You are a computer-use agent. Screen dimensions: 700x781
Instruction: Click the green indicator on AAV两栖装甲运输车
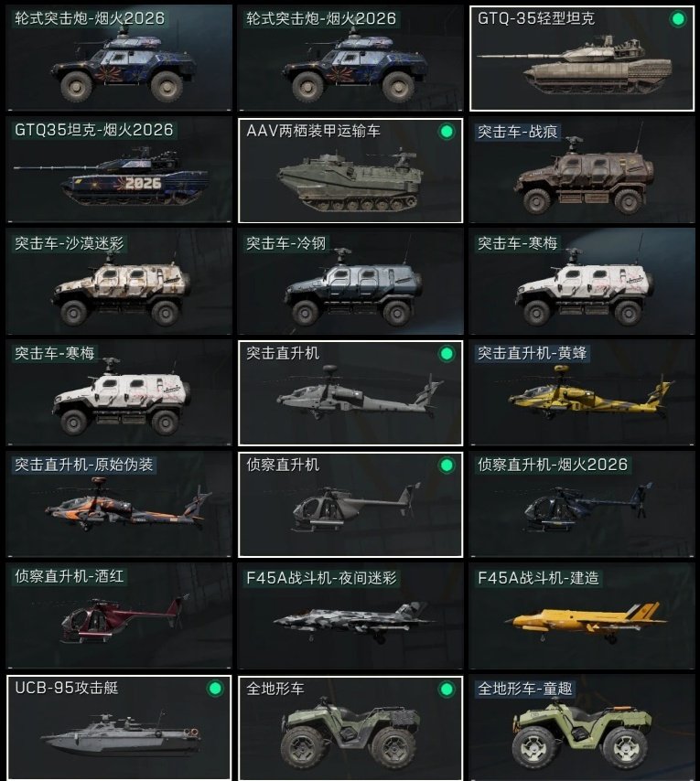[x=447, y=132]
